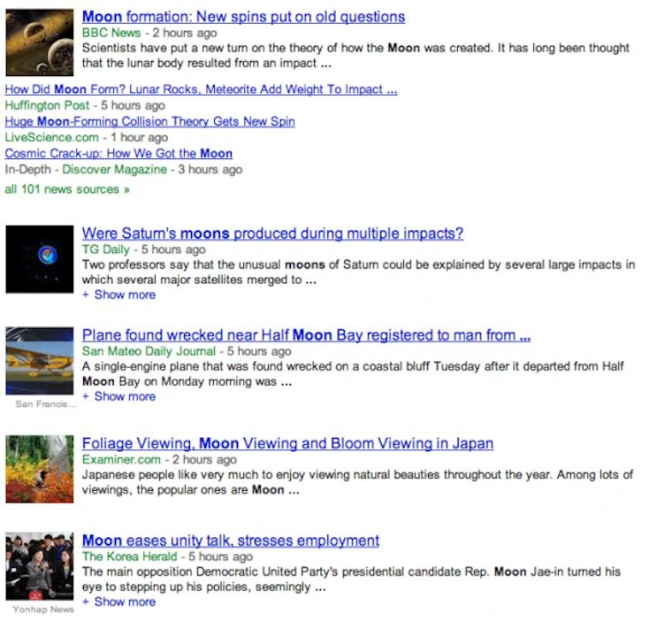Open the Saturn's moons headline
The width and height of the screenshot is (672, 621).
click(x=272, y=234)
